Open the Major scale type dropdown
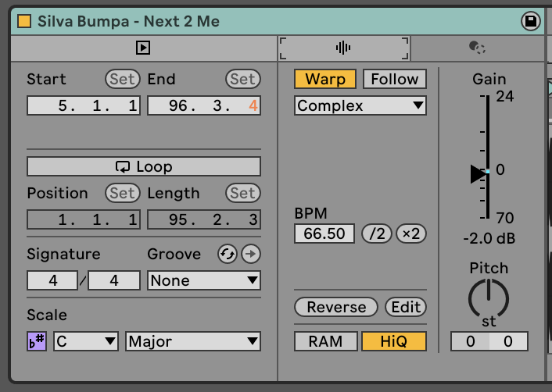Screen dimensions: 552x392 (x=193, y=341)
